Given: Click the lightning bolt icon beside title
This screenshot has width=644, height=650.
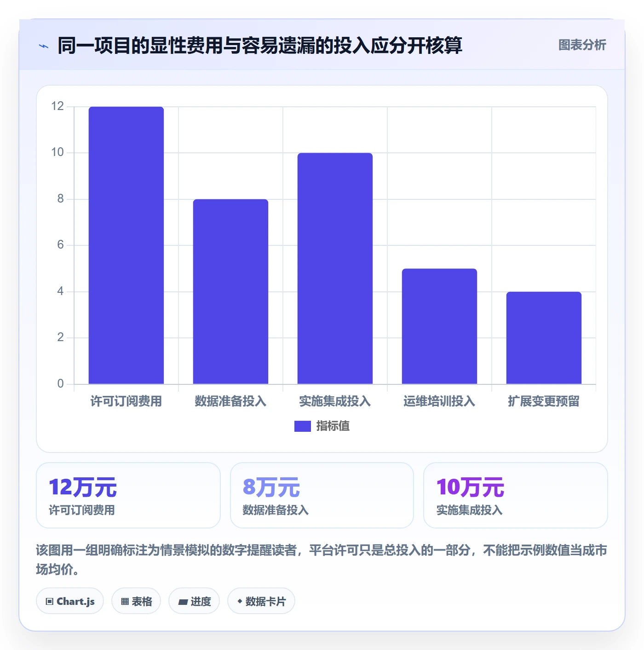Looking at the screenshot, I should 44,46.
